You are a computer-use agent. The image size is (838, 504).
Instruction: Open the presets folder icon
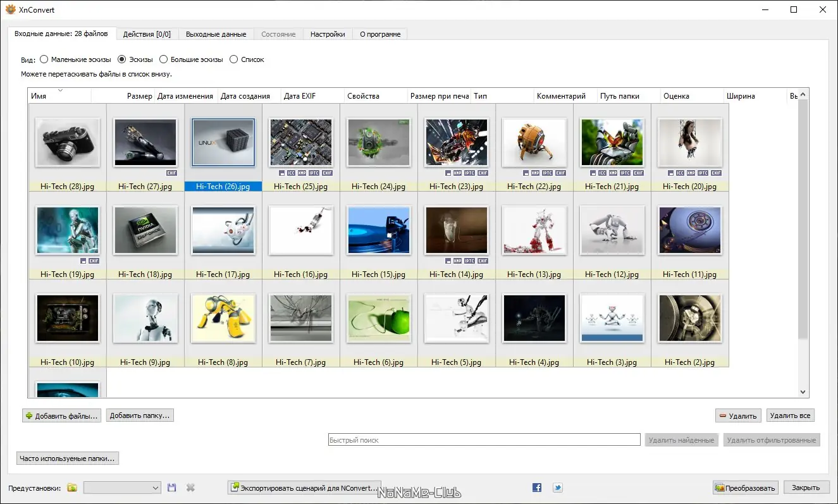(x=72, y=488)
